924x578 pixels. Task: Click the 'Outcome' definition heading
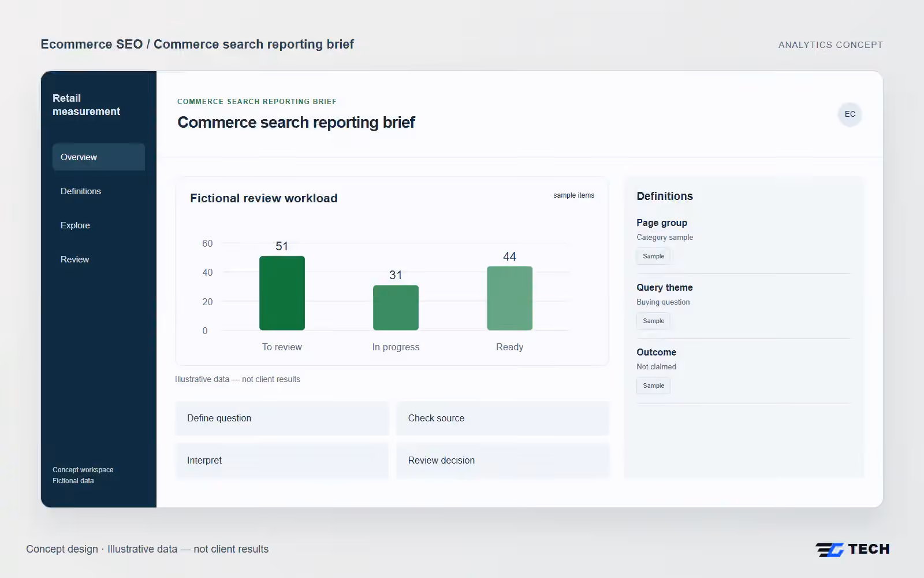[x=656, y=353]
